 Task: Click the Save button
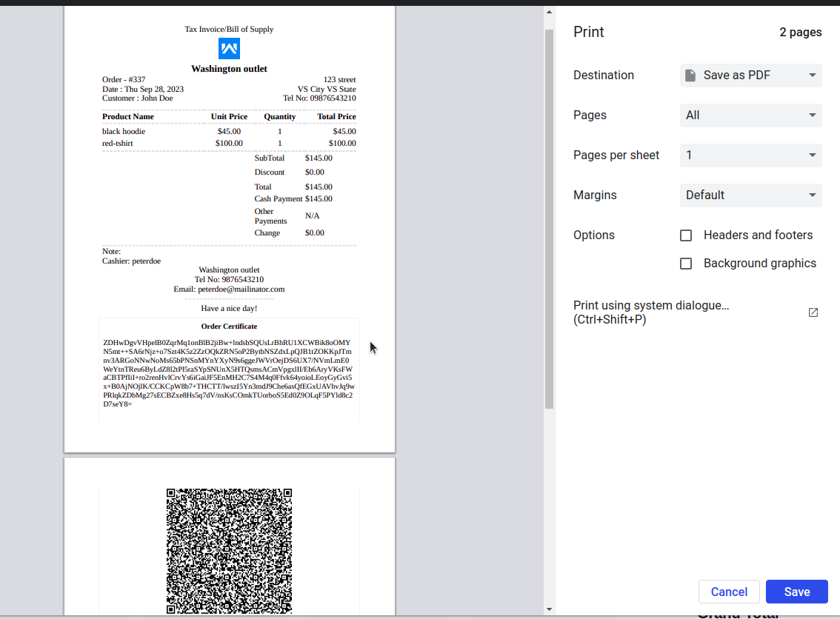(x=796, y=592)
